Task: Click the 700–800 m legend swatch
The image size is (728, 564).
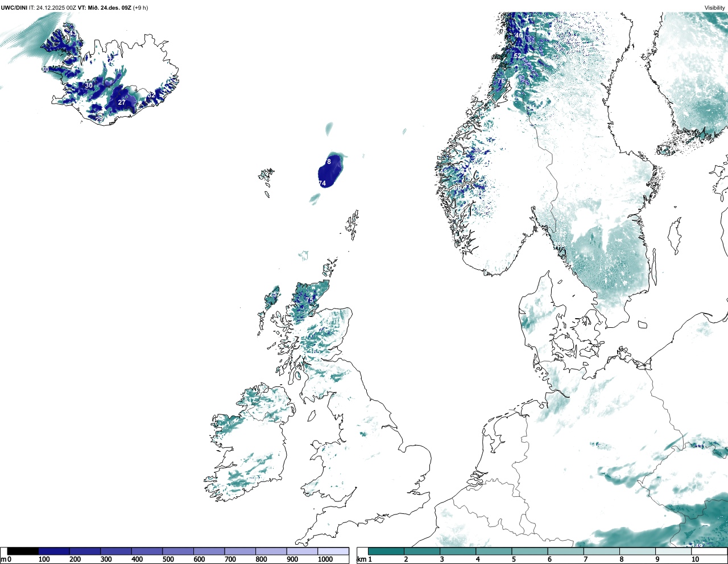Action: coord(240,551)
